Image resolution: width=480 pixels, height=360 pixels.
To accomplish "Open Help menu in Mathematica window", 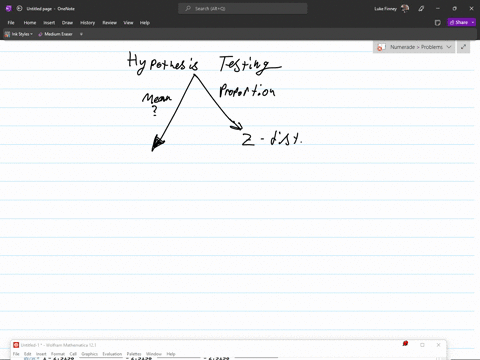I will click(171, 354).
